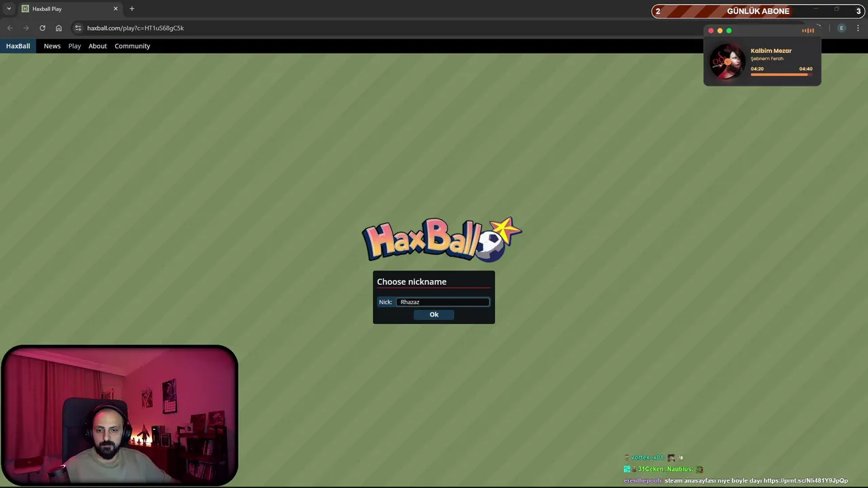Viewport: 868px width, 488px height.
Task: Click the 04:40 song duration
Action: point(806,68)
